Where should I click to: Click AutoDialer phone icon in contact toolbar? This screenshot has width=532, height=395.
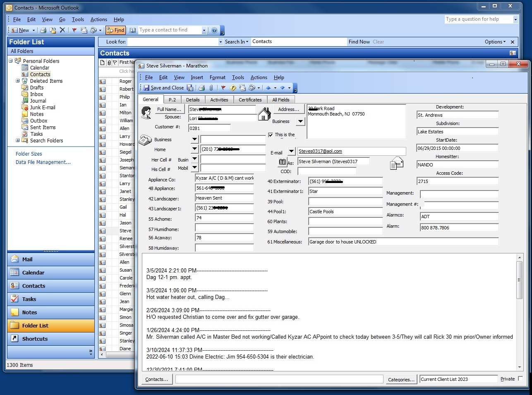point(252,88)
